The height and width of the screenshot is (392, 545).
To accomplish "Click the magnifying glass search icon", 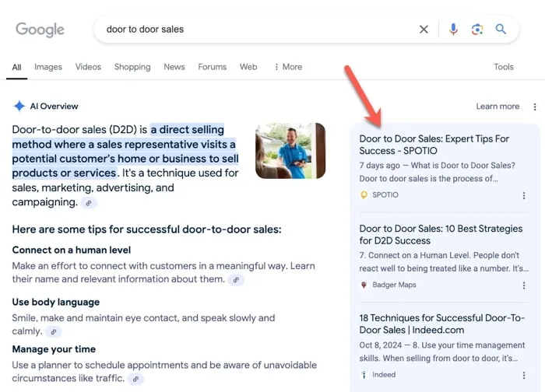I will [501, 29].
